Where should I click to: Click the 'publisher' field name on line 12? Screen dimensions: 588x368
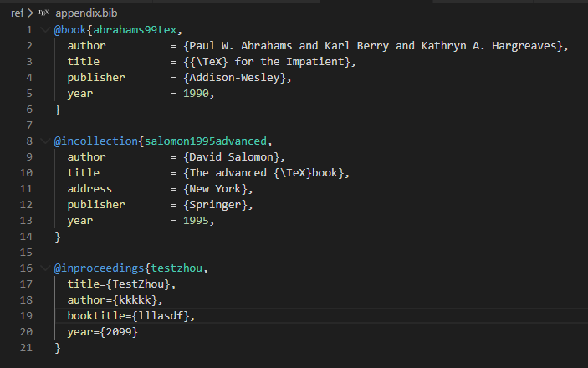[96, 205]
